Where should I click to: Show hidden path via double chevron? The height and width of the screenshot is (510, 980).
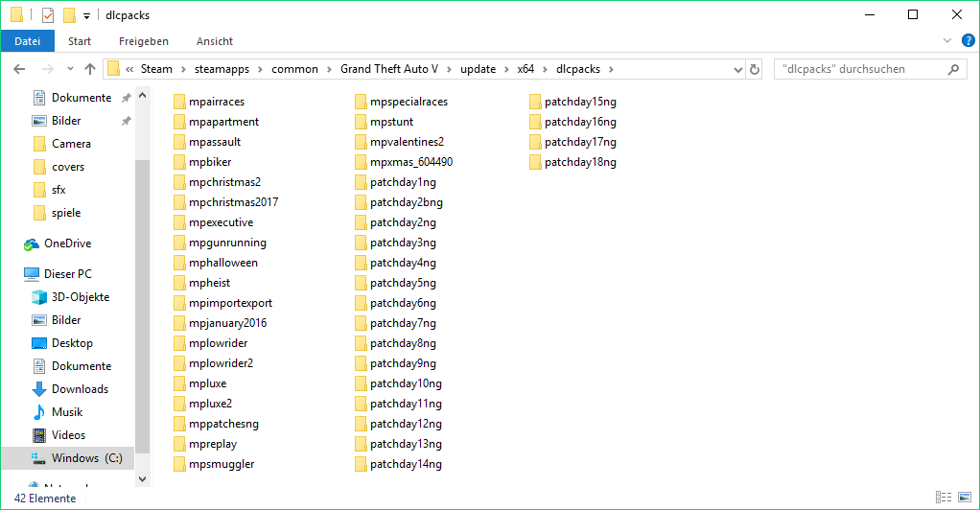click(x=129, y=69)
